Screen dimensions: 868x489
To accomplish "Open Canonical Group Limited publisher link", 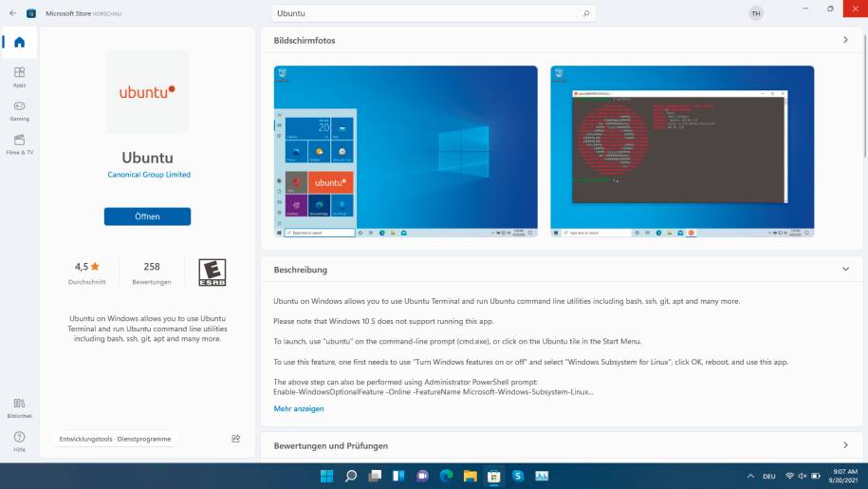I will [149, 175].
